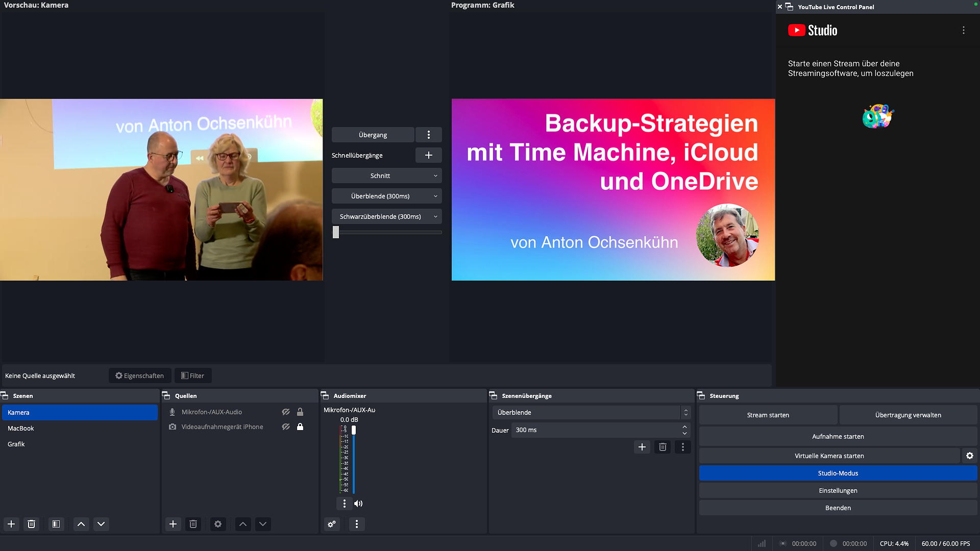The width and height of the screenshot is (980, 551).
Task: Open advanced audio settings gears icon
Action: point(332,524)
